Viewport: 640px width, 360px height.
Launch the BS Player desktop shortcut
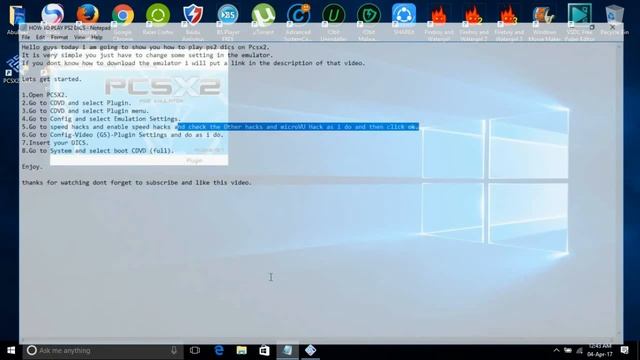[228, 15]
